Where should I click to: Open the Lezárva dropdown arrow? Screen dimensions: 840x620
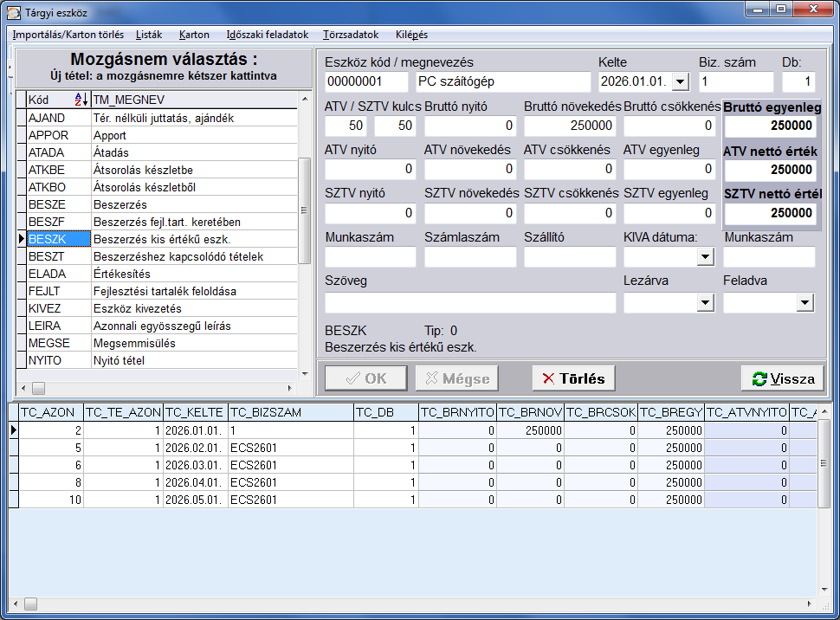pyautogui.click(x=706, y=303)
